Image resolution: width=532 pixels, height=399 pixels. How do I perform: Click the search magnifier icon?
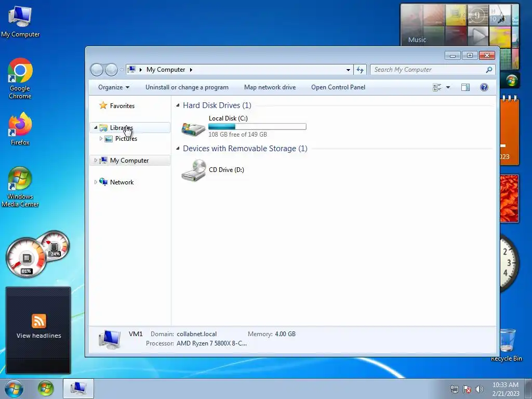489,70
